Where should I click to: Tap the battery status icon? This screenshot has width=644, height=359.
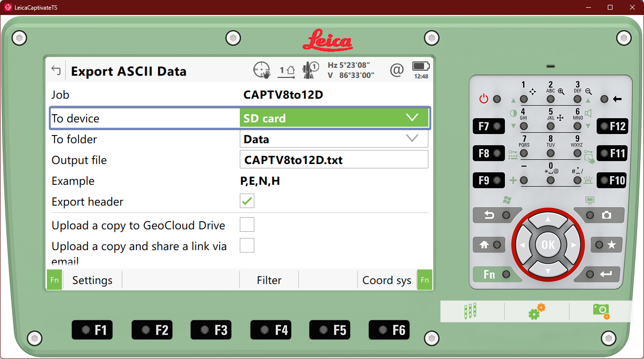click(421, 66)
